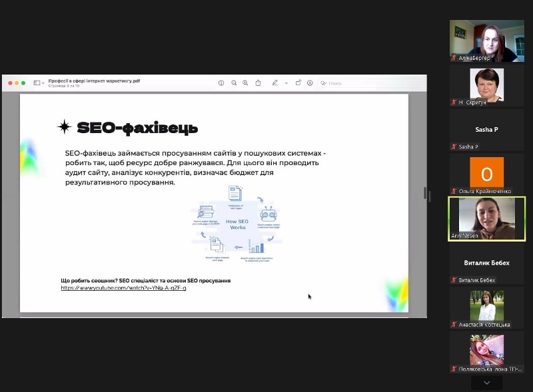Image resolution: width=533 pixels, height=392 pixels.
Task: Close the Preview window with red button
Action: point(10,83)
